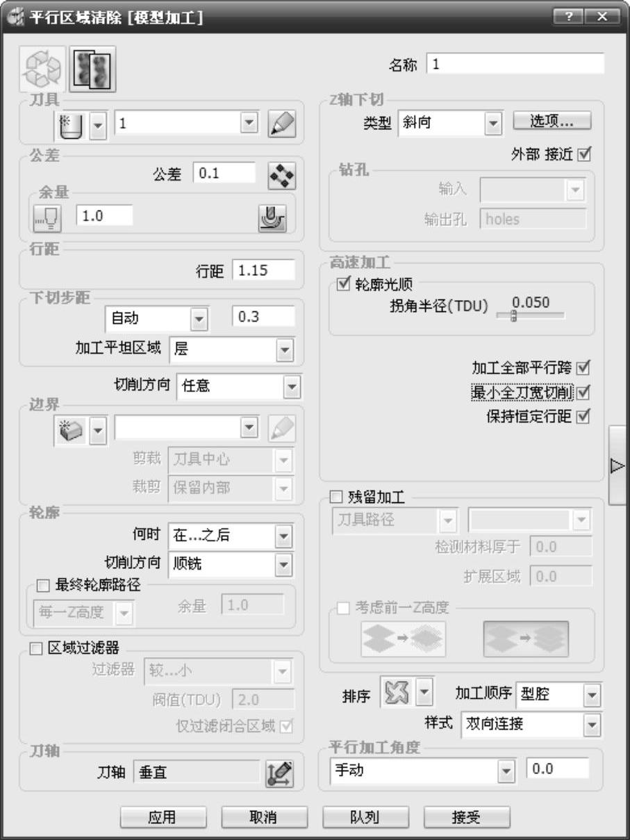Click the copy toolpath icon at top left
The width and height of the screenshot is (630, 840).
92,70
